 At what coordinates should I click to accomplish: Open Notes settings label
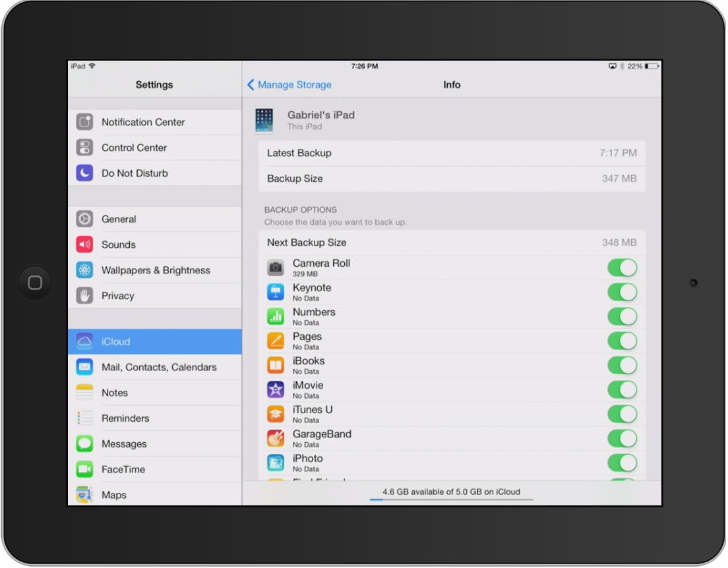click(115, 393)
